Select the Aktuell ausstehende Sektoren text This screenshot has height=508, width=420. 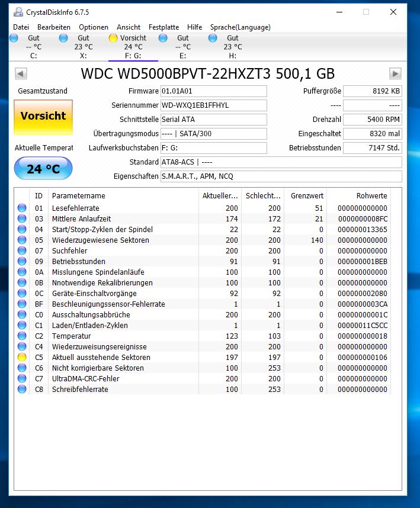pos(101,358)
